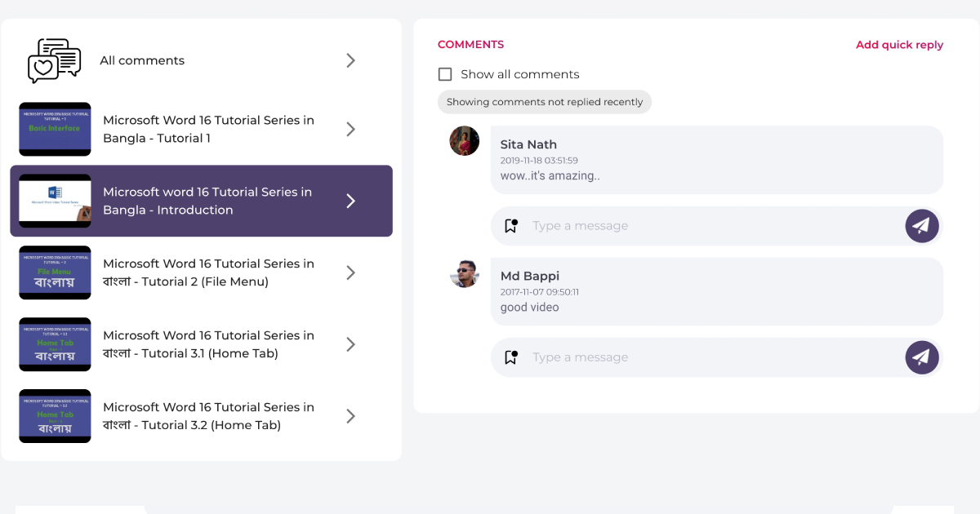Enable the Show all comments checkbox
This screenshot has height=514, width=980.
[x=445, y=74]
